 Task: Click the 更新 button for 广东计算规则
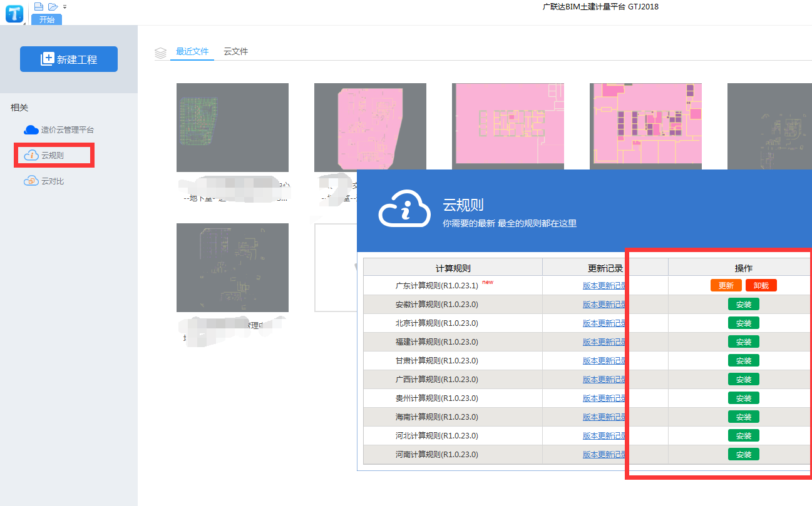click(x=726, y=285)
